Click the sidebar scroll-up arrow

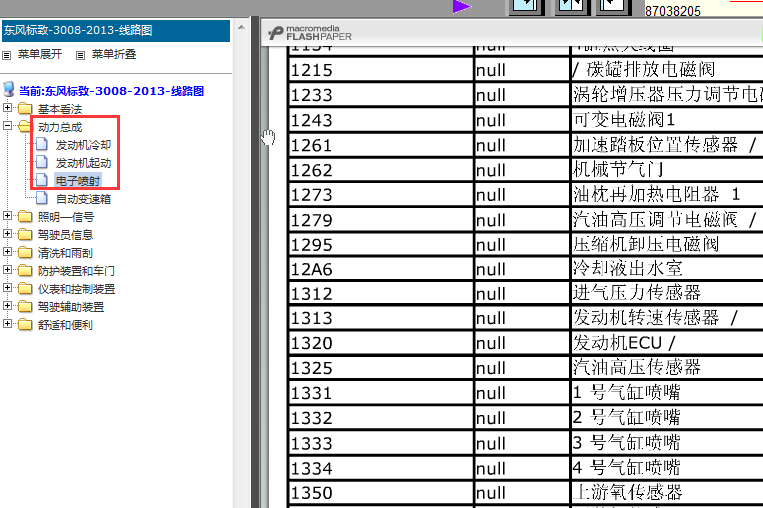(241, 27)
